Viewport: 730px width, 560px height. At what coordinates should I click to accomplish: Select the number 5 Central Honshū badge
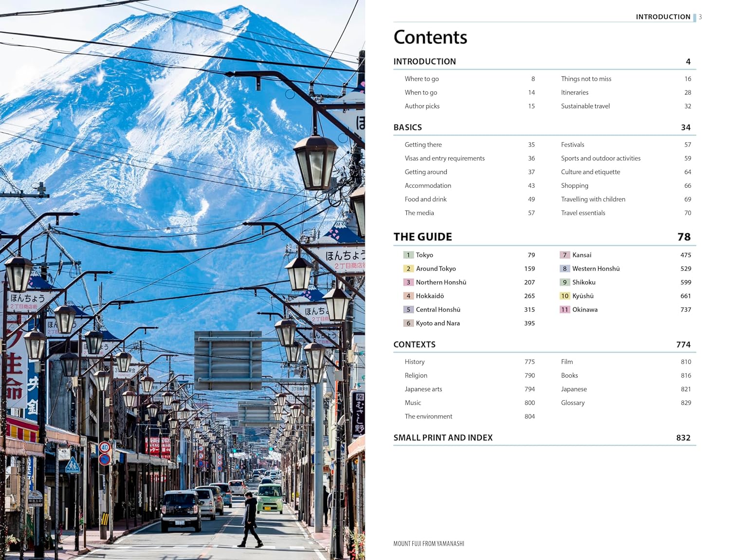tap(408, 309)
